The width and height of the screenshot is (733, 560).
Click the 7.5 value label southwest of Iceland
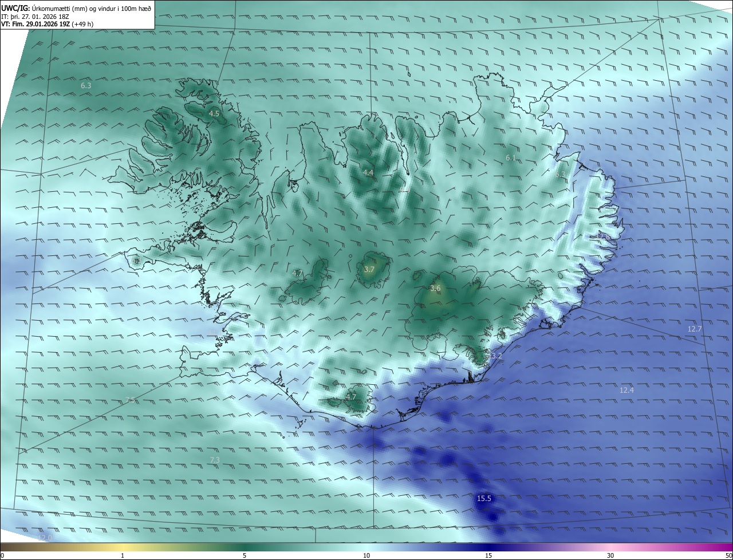pyautogui.click(x=130, y=400)
